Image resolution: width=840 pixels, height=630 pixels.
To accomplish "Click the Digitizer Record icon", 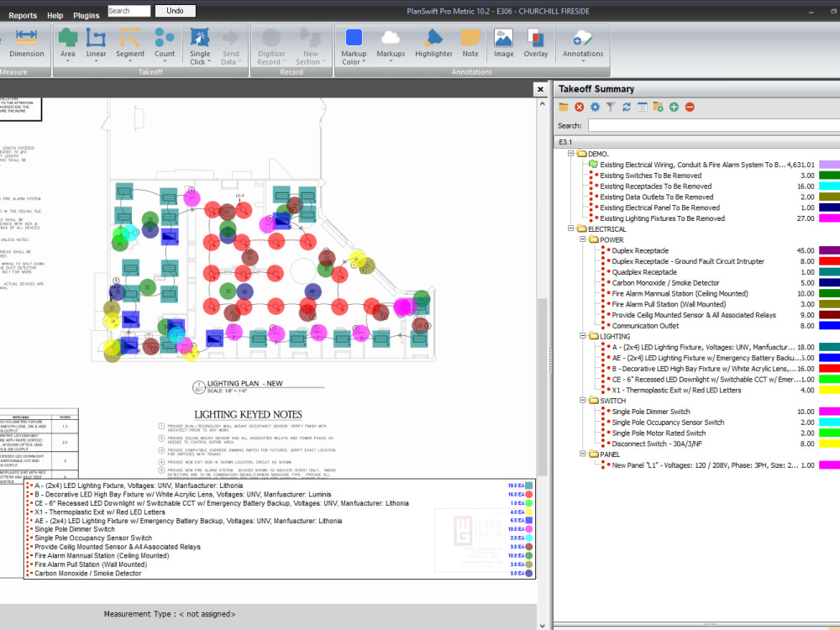I will click(271, 38).
